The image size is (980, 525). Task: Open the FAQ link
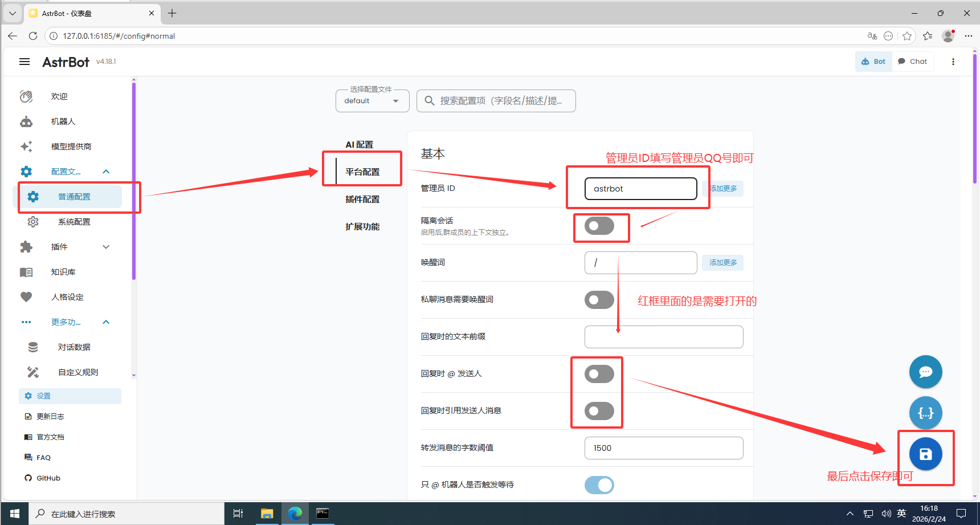[38, 458]
